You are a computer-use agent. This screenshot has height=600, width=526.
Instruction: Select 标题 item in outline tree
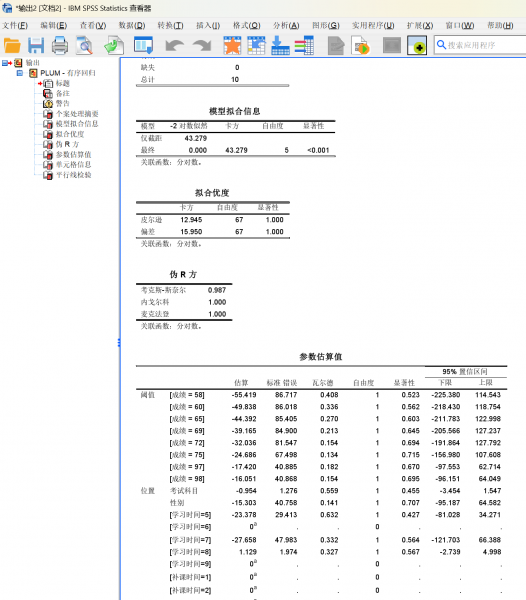point(63,83)
